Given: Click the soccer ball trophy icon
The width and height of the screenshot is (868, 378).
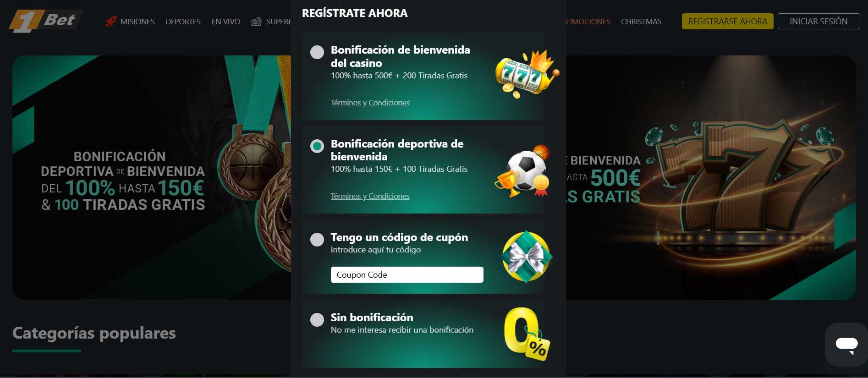Looking at the screenshot, I should click(x=523, y=171).
